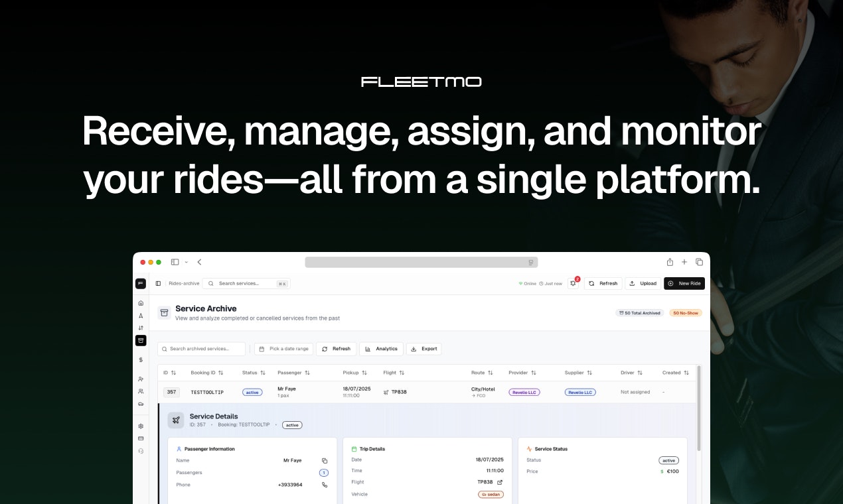Click the Search services field in top bar
This screenshot has height=504, width=843.
pyautogui.click(x=246, y=283)
